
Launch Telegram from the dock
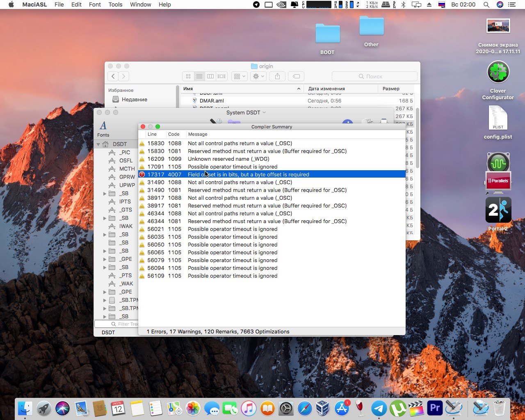(x=379, y=409)
